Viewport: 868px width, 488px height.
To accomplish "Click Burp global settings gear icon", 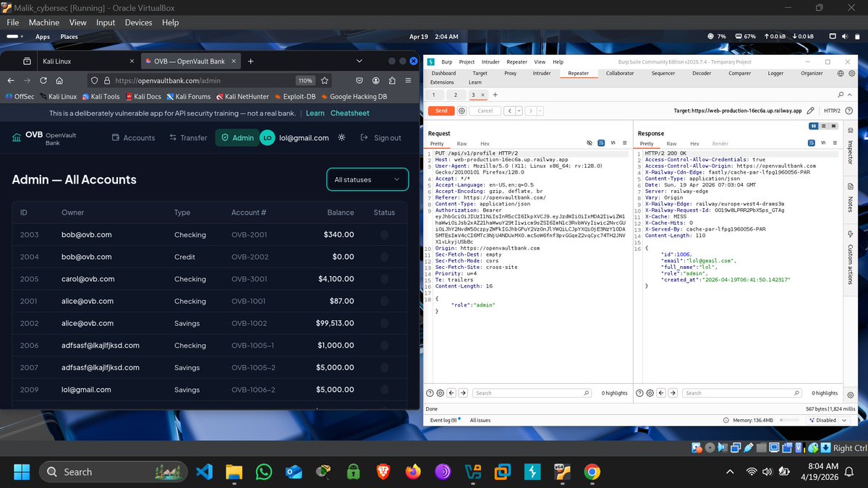I will pos(851,73).
